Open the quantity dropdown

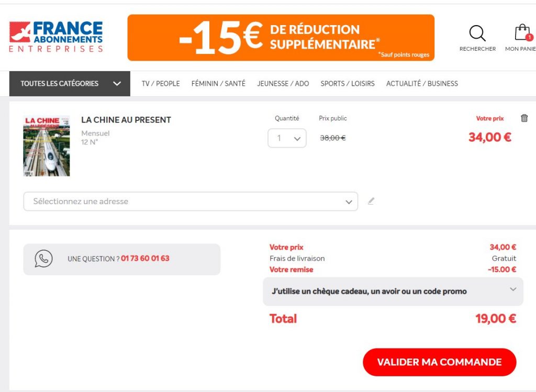[x=287, y=138]
